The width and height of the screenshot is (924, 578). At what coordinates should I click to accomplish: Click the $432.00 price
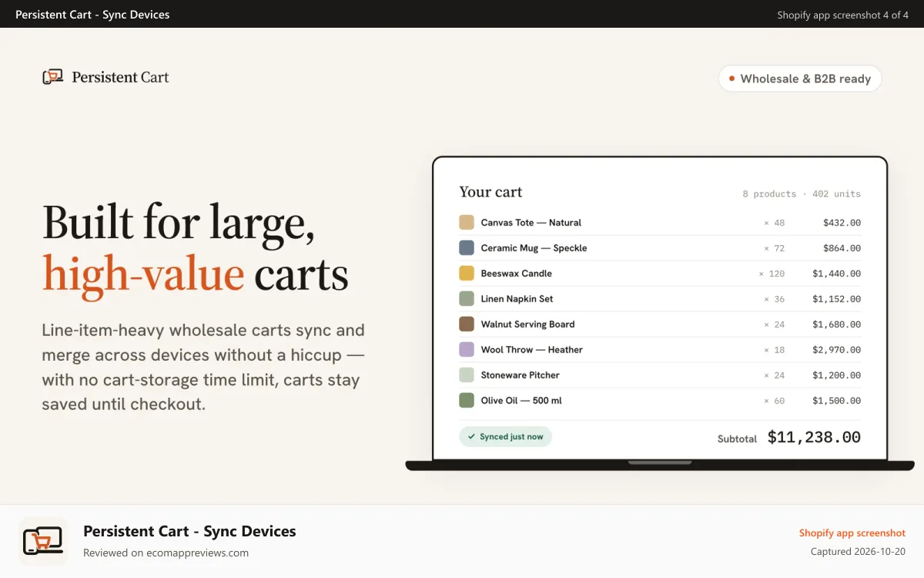(x=842, y=223)
